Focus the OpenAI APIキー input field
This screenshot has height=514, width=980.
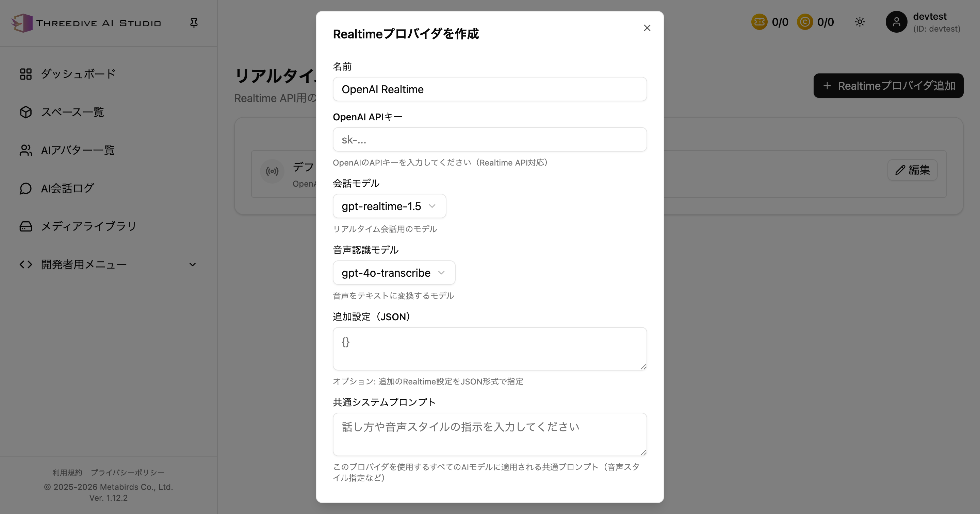click(x=490, y=139)
